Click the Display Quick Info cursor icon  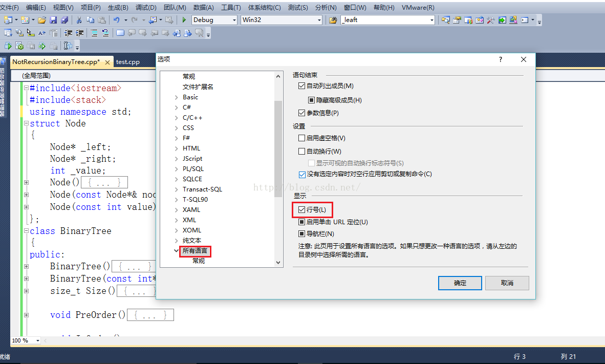[x=31, y=33]
